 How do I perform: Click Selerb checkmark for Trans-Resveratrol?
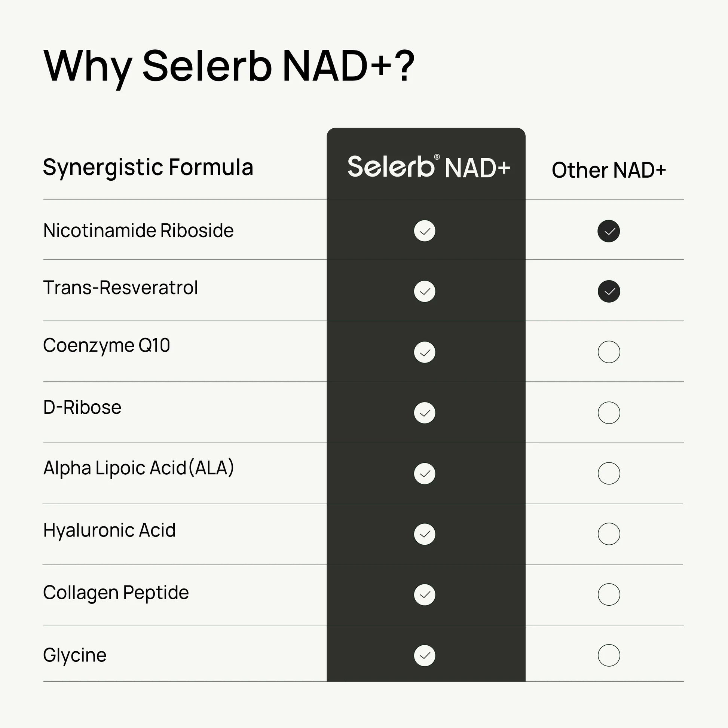pyautogui.click(x=425, y=291)
